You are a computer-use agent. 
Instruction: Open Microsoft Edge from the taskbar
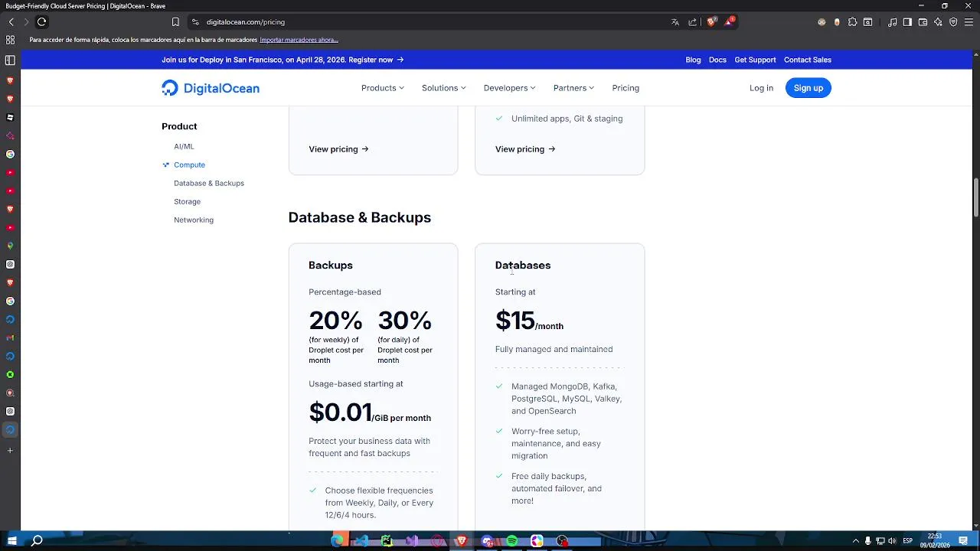(337, 541)
